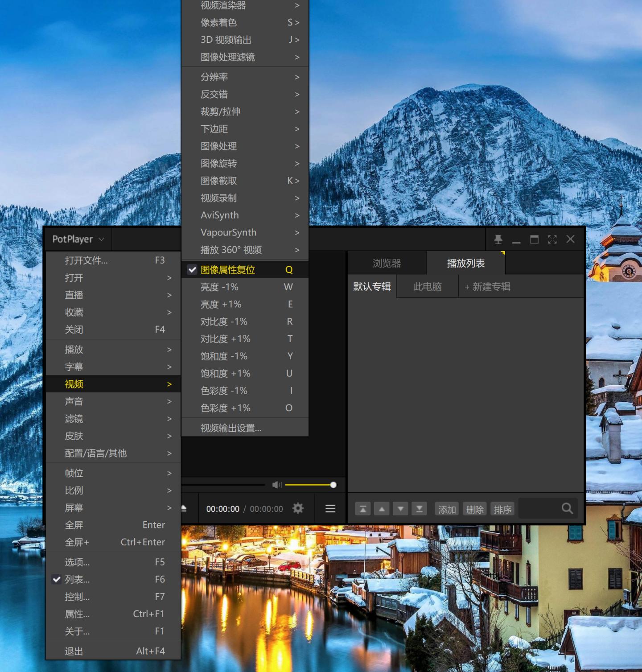Click the playlist search magnifier icon
Image resolution: width=642 pixels, height=672 pixels.
pos(567,508)
